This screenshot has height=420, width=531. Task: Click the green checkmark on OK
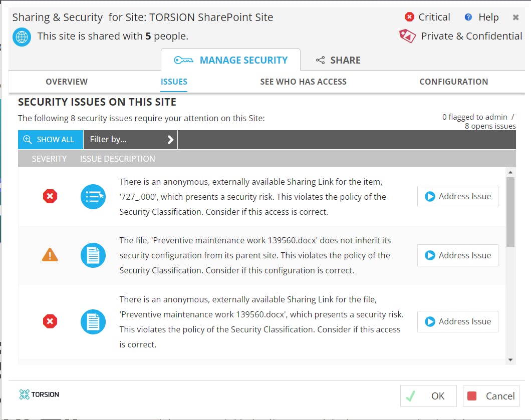[x=411, y=396]
